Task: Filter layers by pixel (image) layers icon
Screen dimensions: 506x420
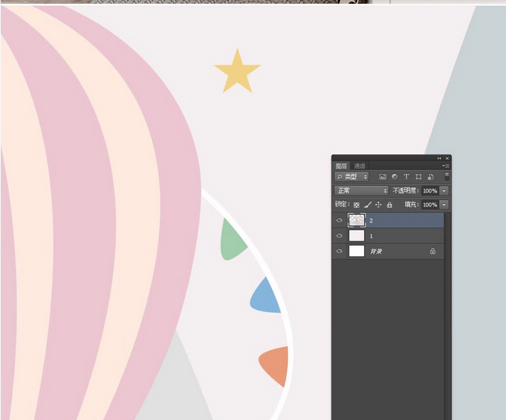Action: (383, 177)
